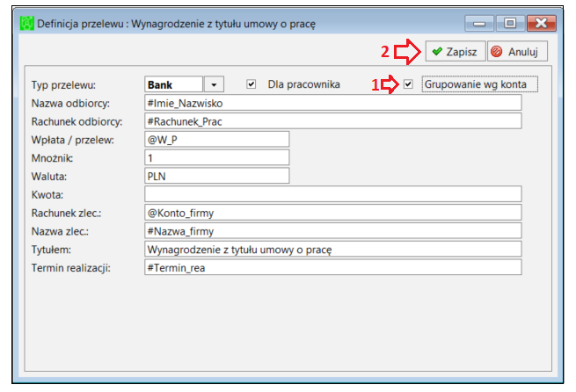Image resolution: width=576 pixels, height=392 pixels.
Task: Click the red cancel icon on Anuluj
Action: (497, 51)
